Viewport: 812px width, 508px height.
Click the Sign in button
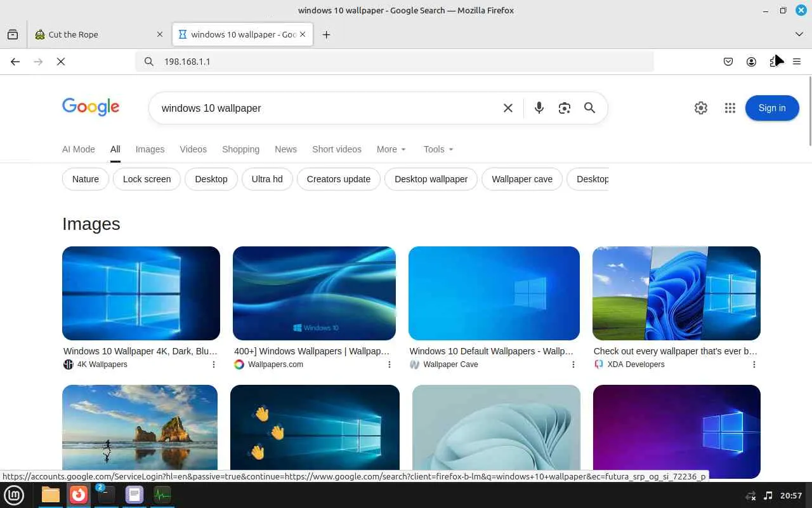772,108
